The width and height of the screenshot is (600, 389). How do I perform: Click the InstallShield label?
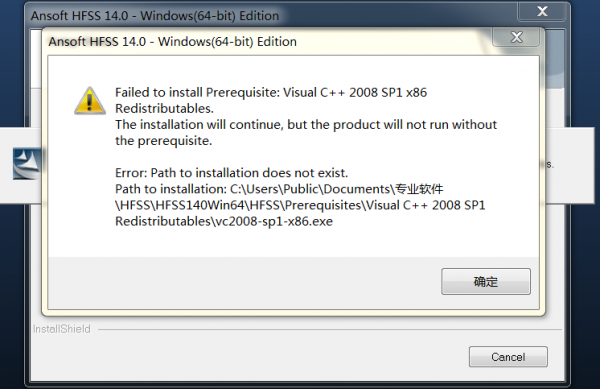(62, 329)
